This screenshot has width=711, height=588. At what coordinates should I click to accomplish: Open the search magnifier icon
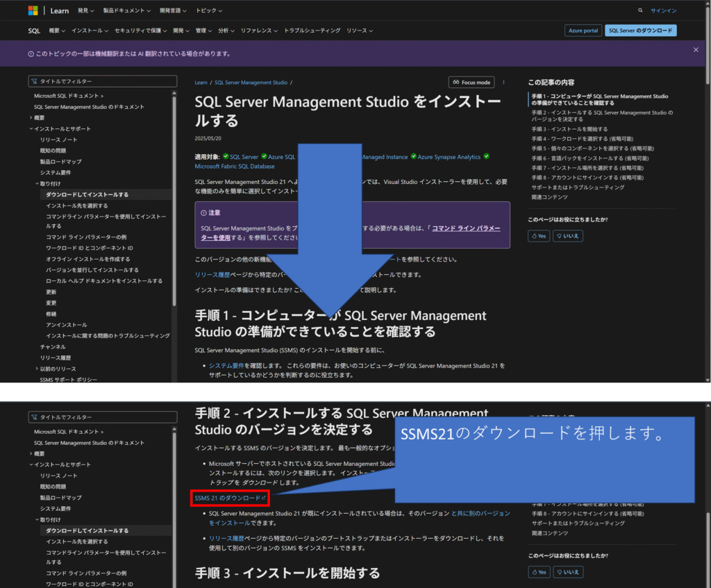click(x=640, y=10)
